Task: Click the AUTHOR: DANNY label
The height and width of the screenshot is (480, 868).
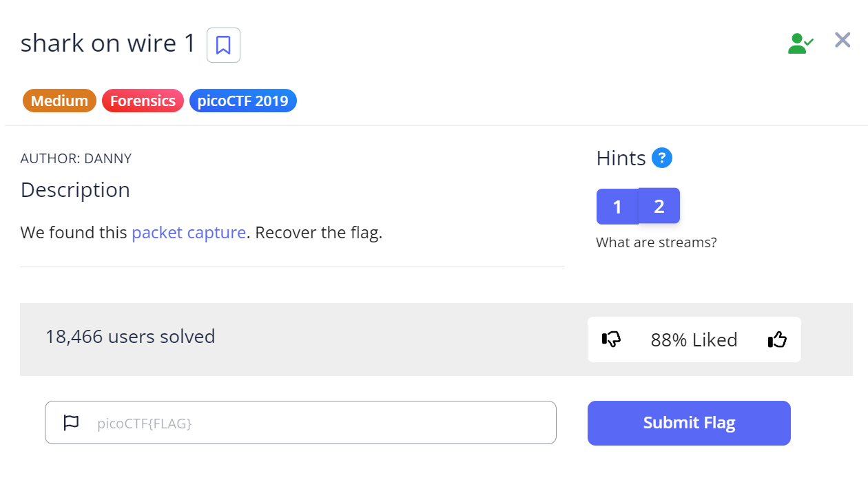Action: [76, 158]
